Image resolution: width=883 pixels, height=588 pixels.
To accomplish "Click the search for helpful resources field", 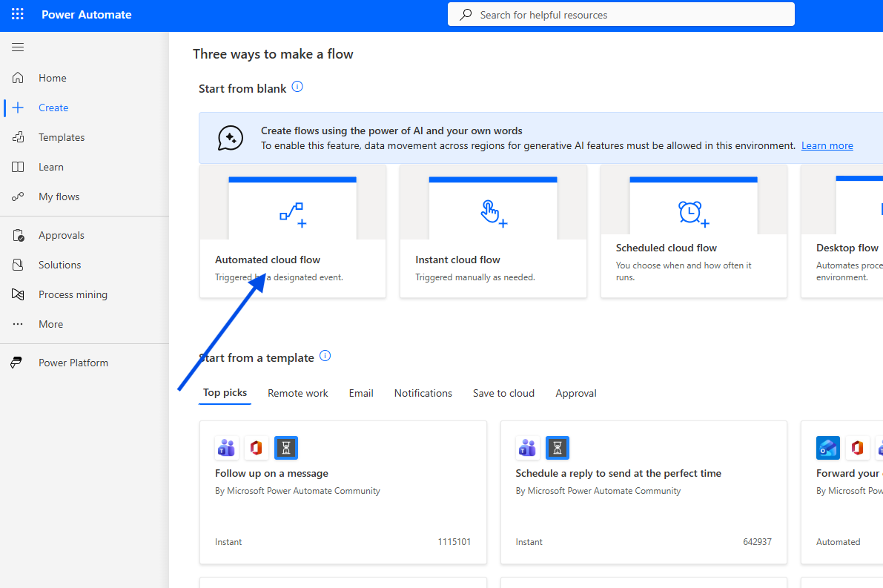I will (621, 15).
